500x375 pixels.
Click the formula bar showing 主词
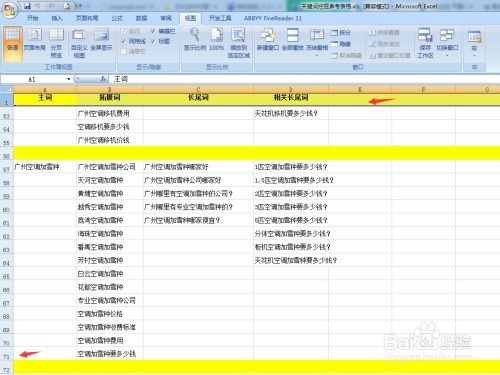coord(303,79)
